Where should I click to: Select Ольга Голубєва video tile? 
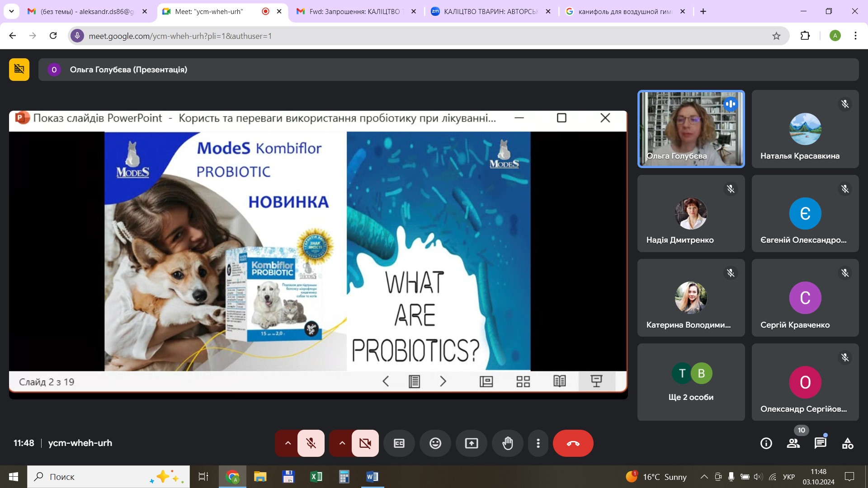point(691,129)
